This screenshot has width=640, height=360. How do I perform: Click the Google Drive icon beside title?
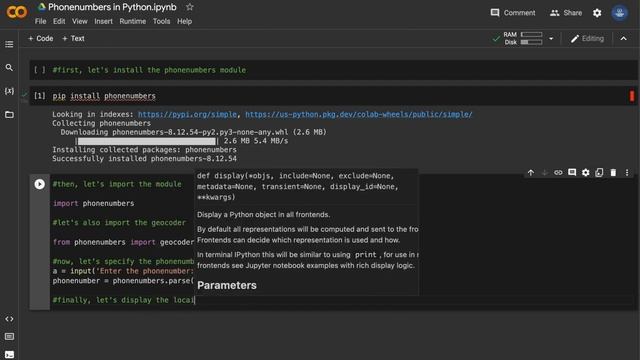(x=41, y=7)
